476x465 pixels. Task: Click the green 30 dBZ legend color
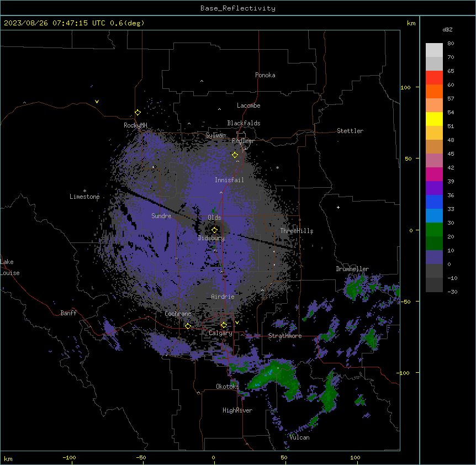point(434,230)
